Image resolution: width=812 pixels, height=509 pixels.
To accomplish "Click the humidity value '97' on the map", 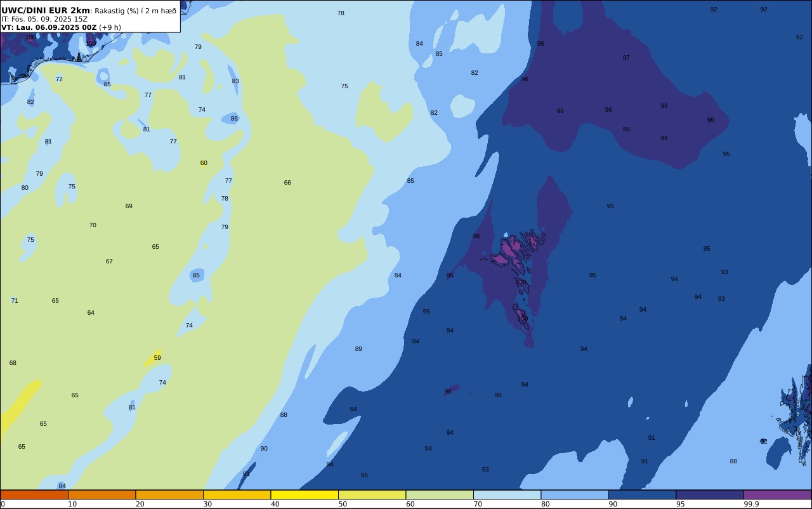I will (x=626, y=58).
